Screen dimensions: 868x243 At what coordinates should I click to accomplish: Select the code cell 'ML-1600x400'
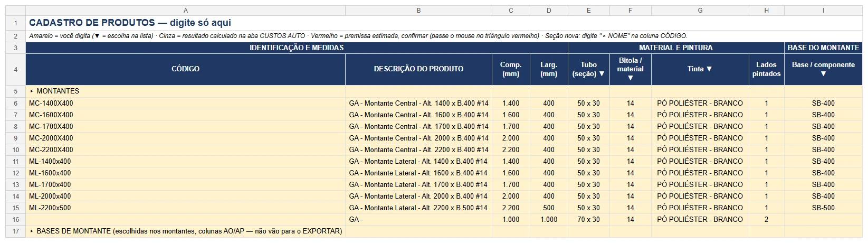[x=185, y=173]
